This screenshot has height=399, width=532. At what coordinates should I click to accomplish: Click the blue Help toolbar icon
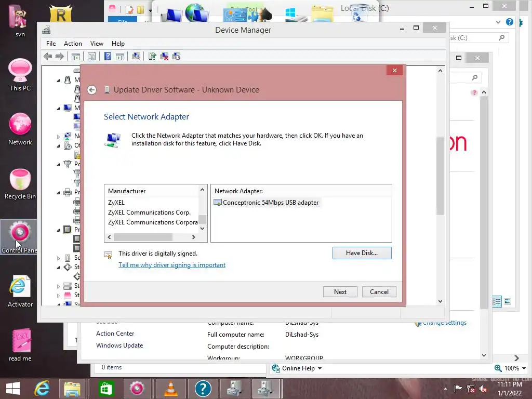click(108, 56)
